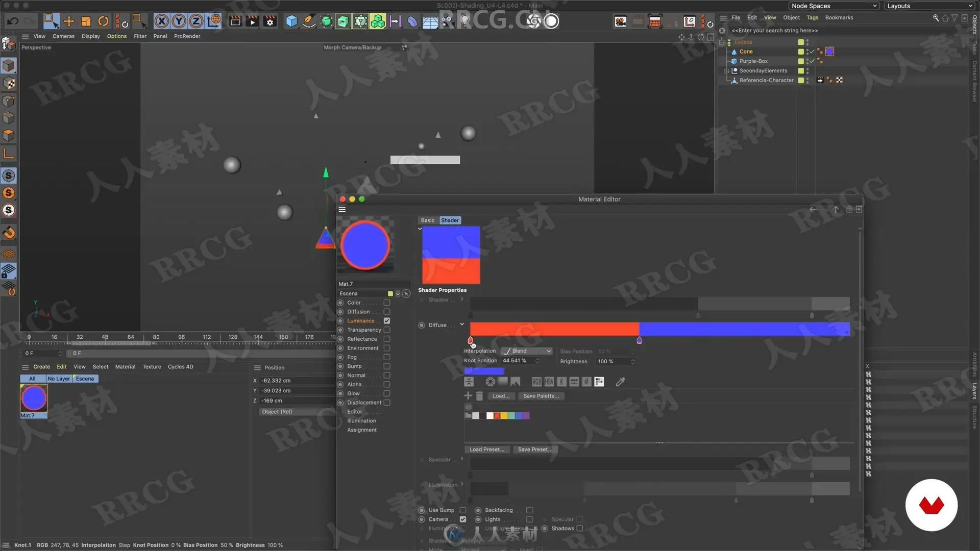Expand the Specular gradient section

coord(462,459)
